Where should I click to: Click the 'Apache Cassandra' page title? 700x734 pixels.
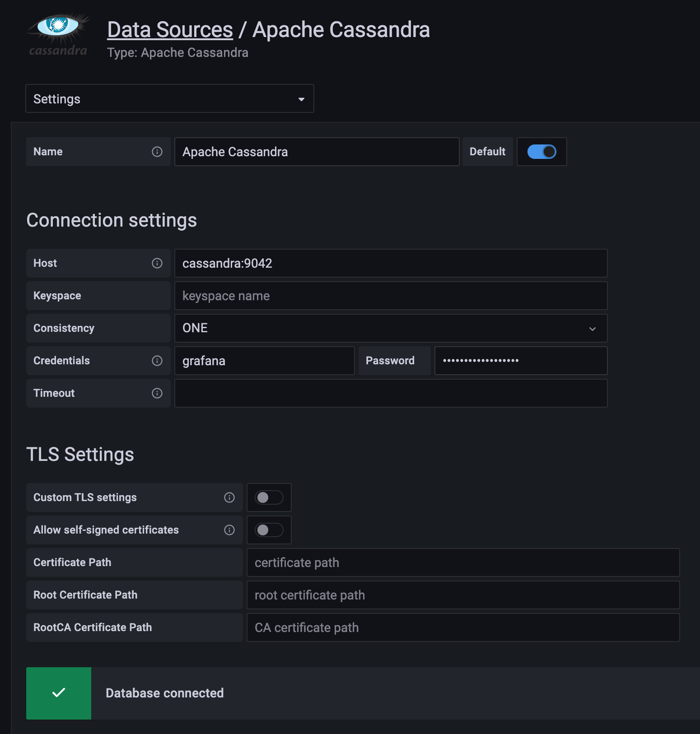click(x=341, y=30)
